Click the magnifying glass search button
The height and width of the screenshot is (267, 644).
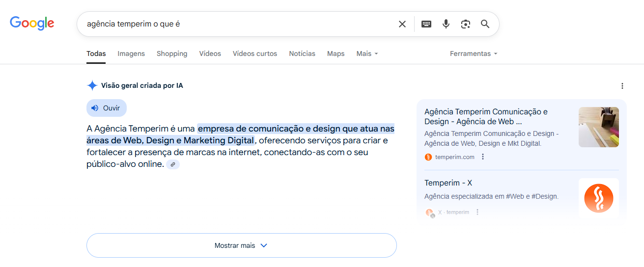tap(485, 24)
